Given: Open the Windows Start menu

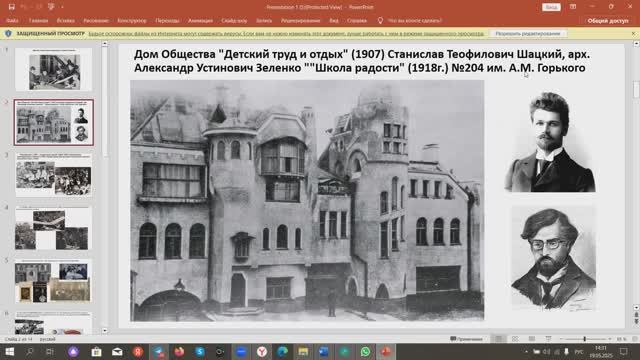Looking at the screenshot, I should 9,351.
